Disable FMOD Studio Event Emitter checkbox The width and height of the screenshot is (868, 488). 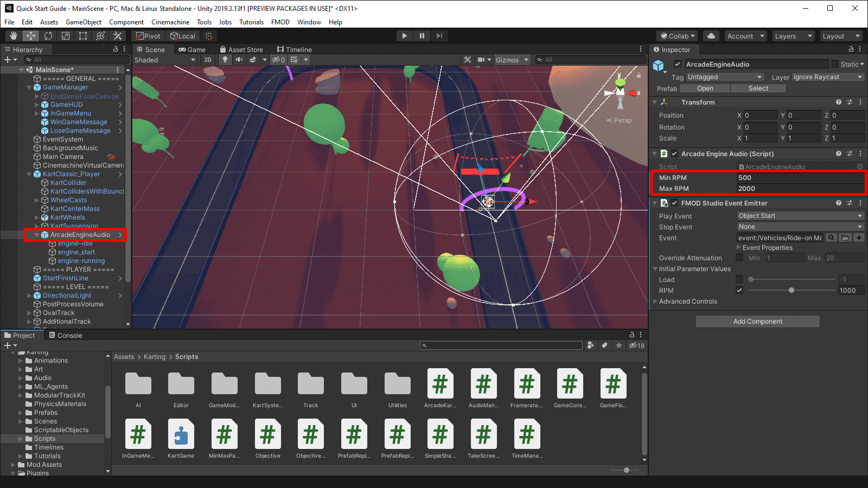674,203
